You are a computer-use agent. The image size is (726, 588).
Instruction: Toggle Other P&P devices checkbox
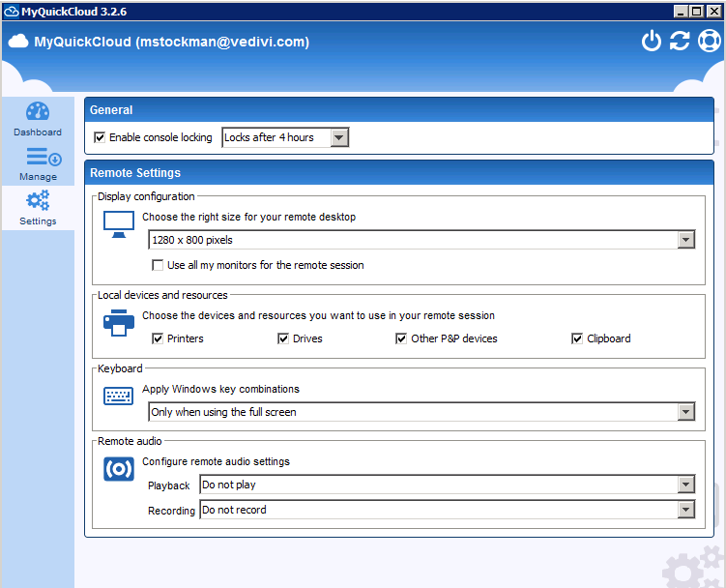(x=401, y=338)
